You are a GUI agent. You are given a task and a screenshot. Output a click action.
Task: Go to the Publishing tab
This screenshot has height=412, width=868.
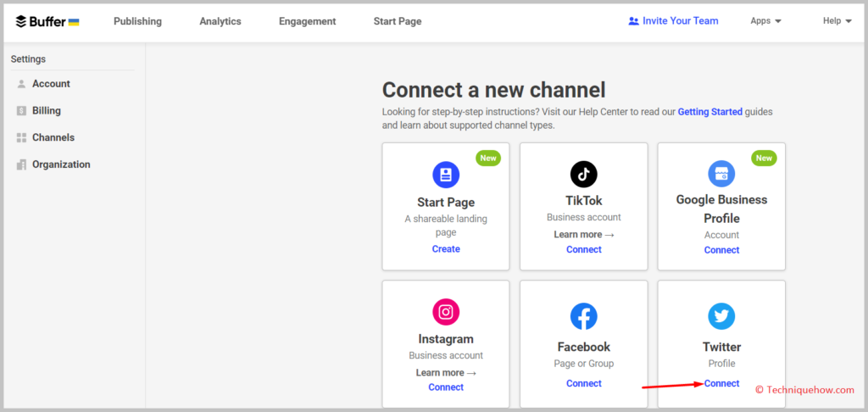(x=138, y=21)
